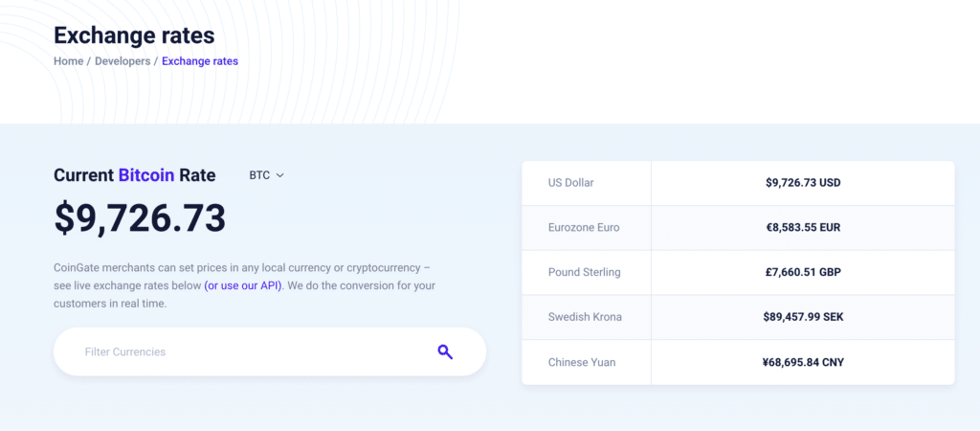Viewport: 980px width, 431px height.
Task: Click the magnifying glass search icon
Action: [445, 352]
